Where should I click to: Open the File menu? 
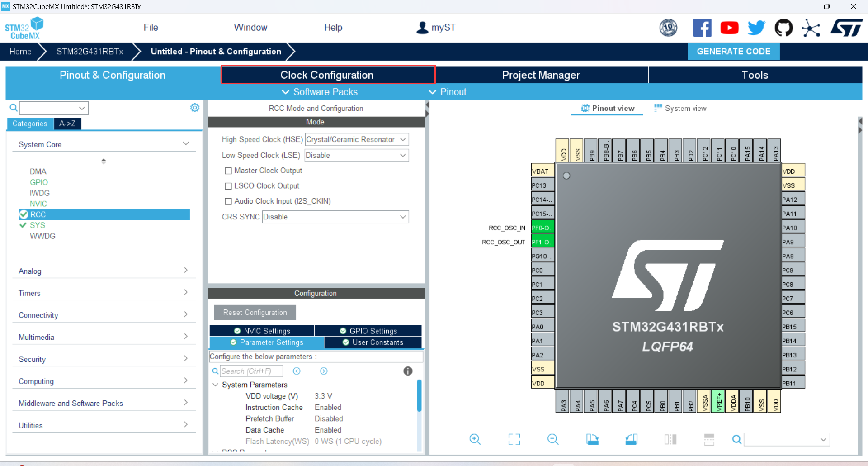[151, 28]
